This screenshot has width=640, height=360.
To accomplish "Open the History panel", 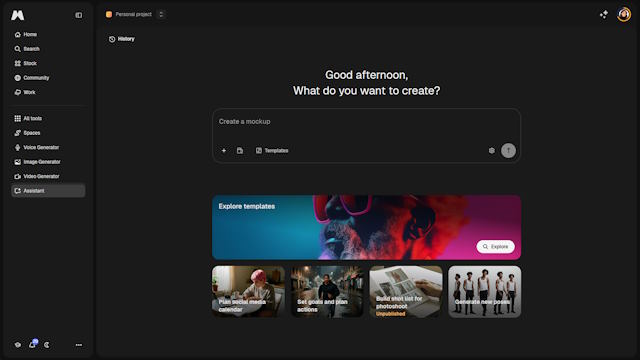I will coord(122,39).
